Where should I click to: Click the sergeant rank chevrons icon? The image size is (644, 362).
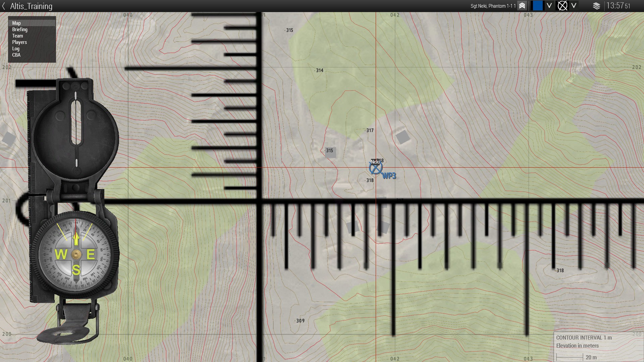point(522,6)
